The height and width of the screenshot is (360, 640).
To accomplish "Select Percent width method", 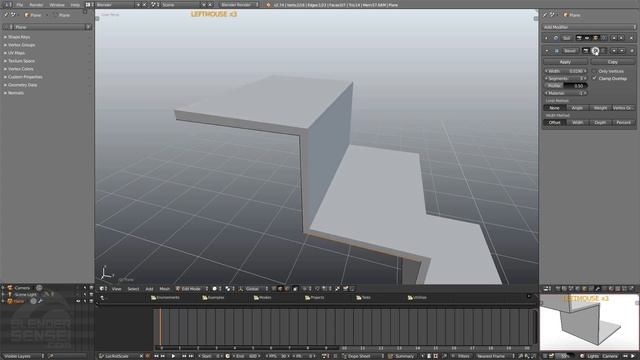I will (623, 122).
